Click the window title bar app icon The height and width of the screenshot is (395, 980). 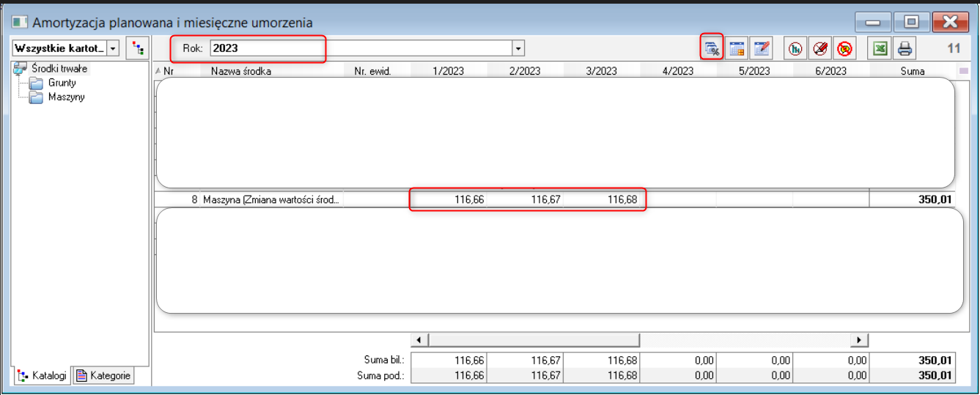click(x=19, y=23)
